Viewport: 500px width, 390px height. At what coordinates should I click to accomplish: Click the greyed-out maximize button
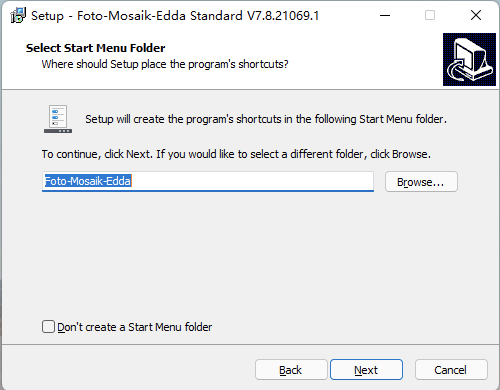(x=430, y=15)
